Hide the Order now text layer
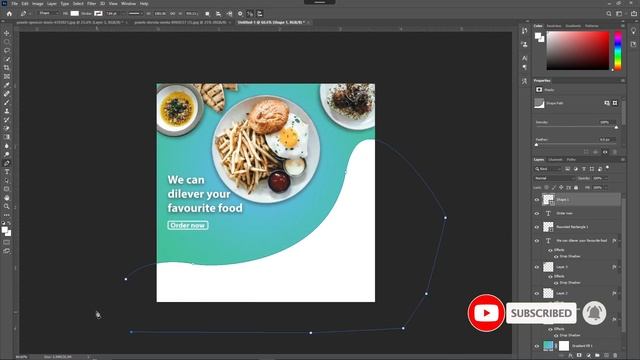 click(x=537, y=213)
